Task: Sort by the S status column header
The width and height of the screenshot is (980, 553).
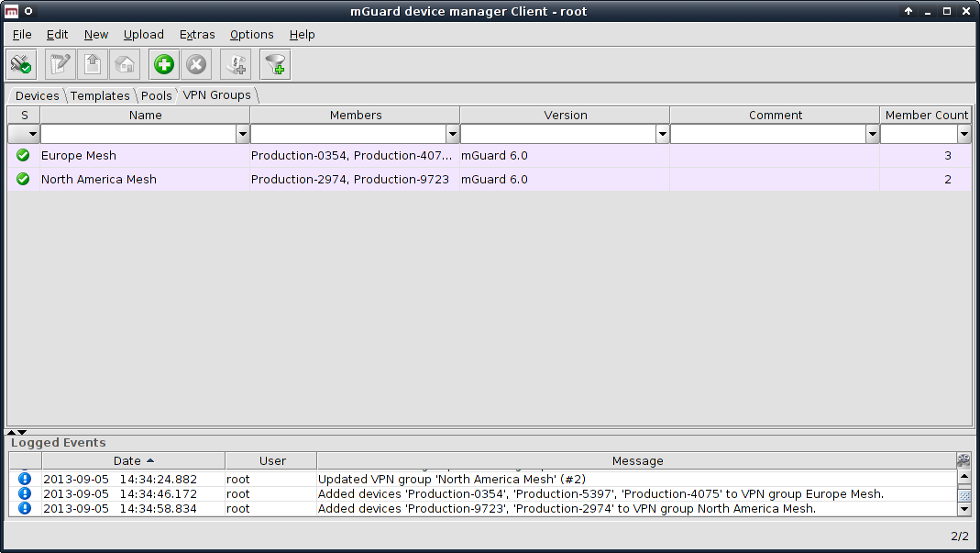Action: pyautogui.click(x=25, y=116)
